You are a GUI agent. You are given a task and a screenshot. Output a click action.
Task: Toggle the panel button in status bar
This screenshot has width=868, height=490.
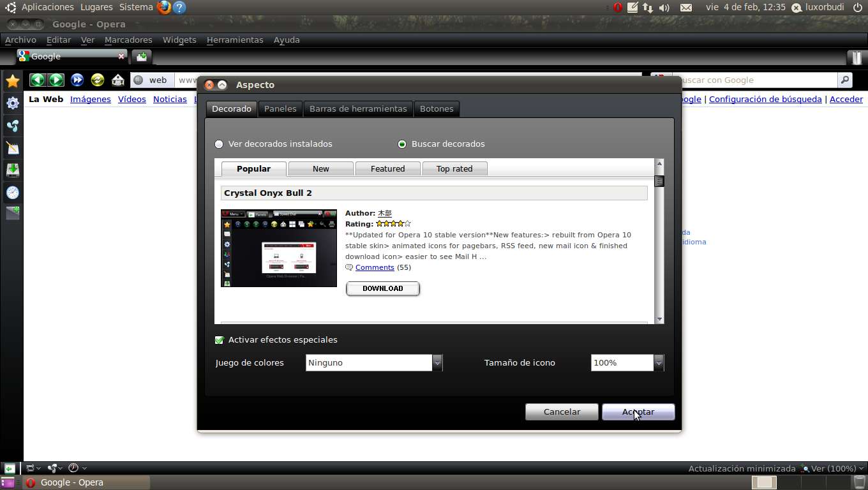click(10, 468)
